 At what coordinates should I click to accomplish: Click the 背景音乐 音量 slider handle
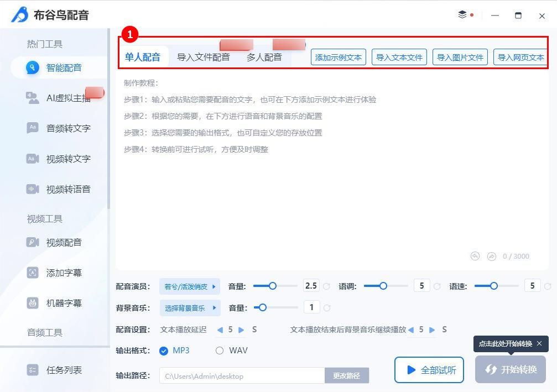pyautogui.click(x=263, y=307)
